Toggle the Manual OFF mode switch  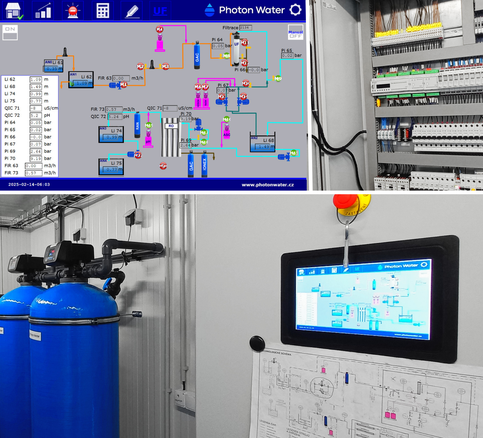pos(296,32)
